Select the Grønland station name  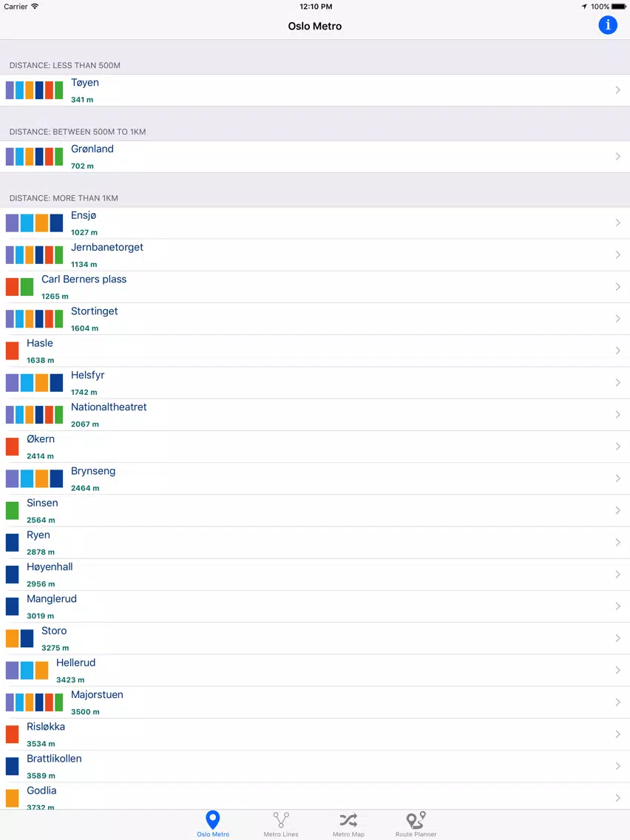click(x=92, y=149)
